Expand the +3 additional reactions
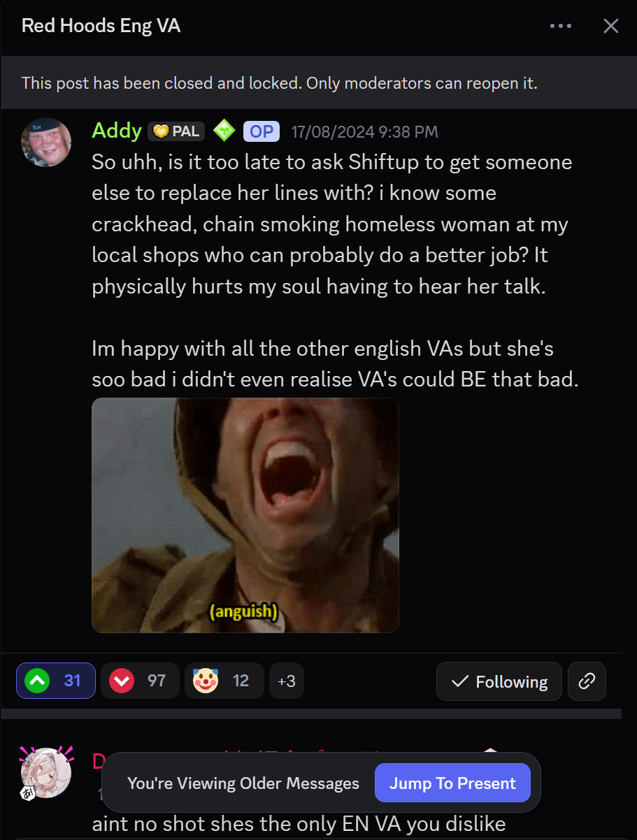This screenshot has width=637, height=840. 287,681
